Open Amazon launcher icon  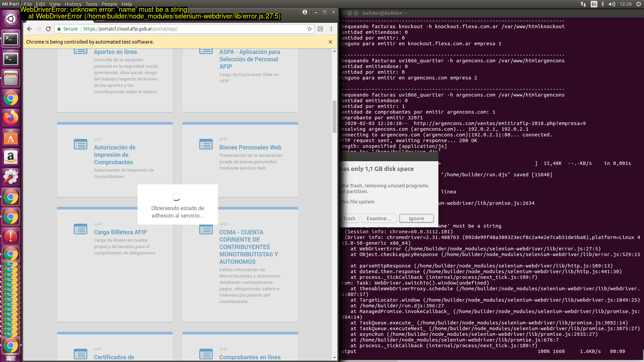[11, 157]
